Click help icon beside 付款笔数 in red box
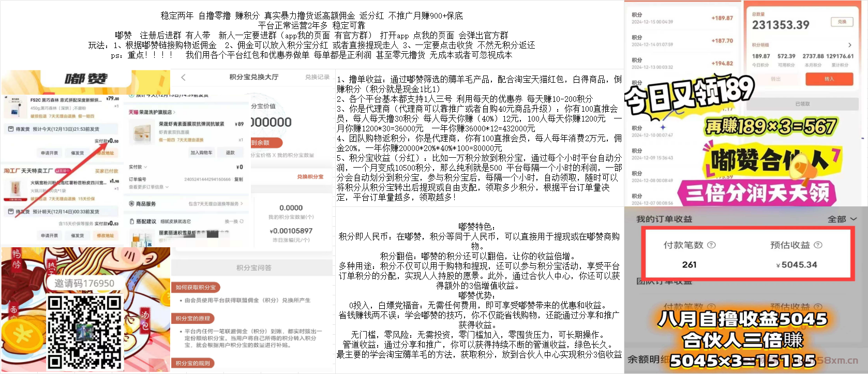The width and height of the screenshot is (868, 374). click(x=711, y=245)
